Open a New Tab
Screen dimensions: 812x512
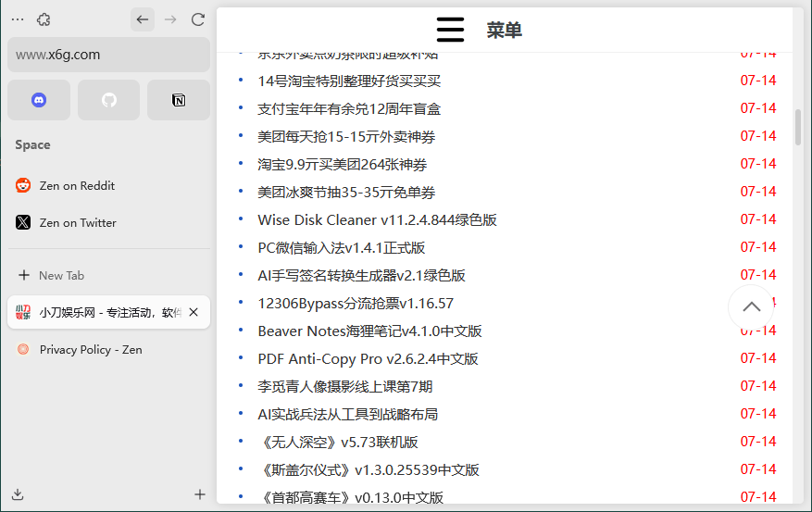[61, 275]
